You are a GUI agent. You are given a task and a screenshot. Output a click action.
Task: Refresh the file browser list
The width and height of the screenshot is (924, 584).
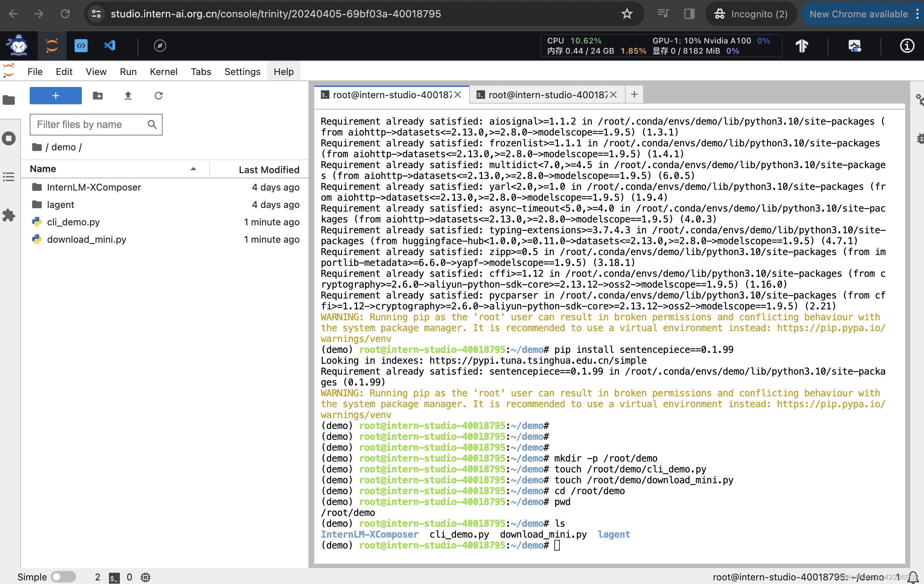click(x=159, y=96)
